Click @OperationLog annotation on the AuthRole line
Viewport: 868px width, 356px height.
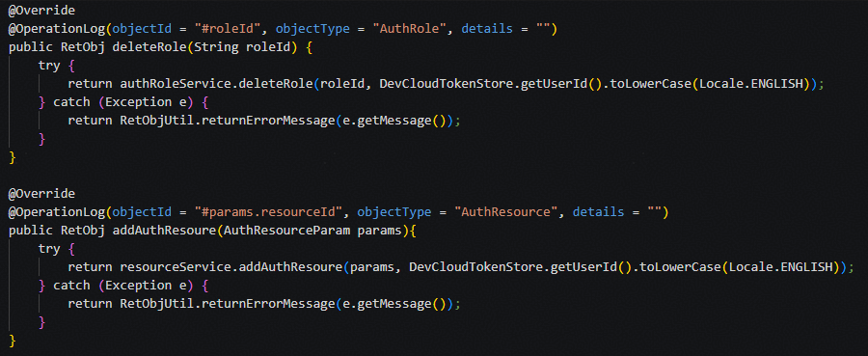[x=57, y=29]
